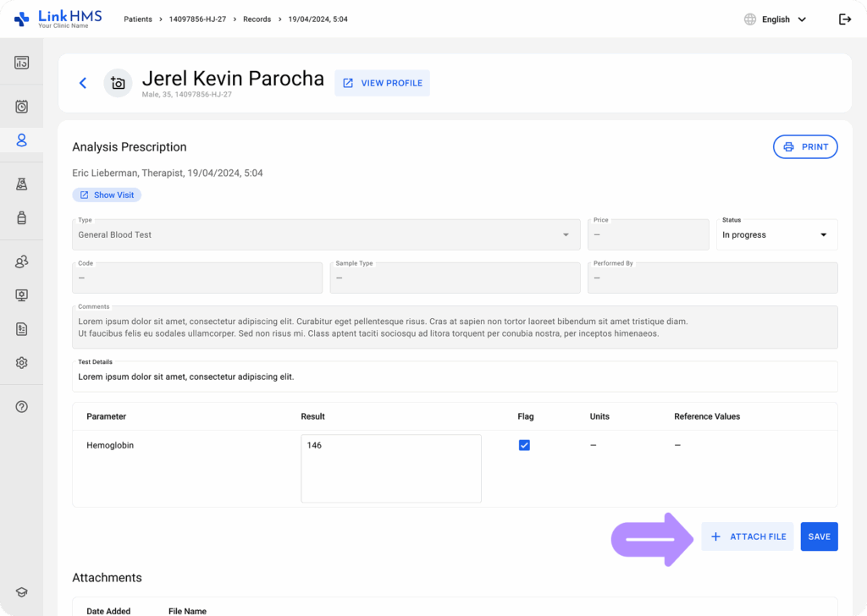Click into the Test Details field
Screen dimensions: 867x616
(455, 377)
